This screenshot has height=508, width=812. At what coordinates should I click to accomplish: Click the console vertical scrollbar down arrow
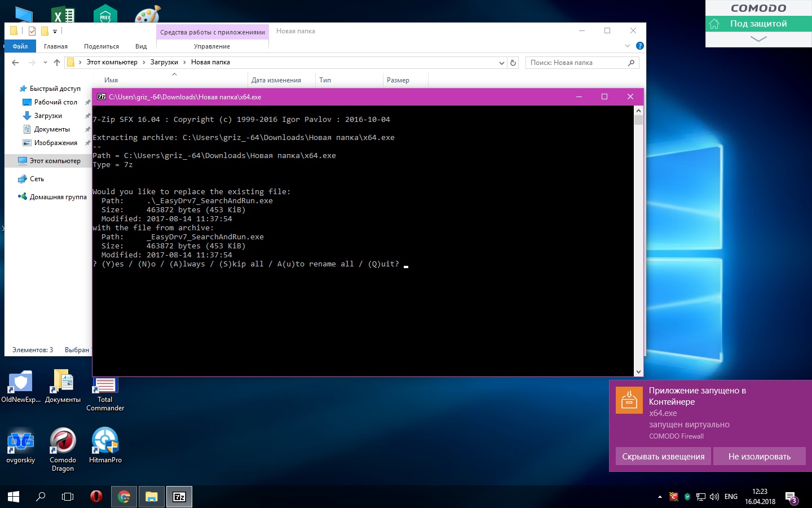(638, 371)
